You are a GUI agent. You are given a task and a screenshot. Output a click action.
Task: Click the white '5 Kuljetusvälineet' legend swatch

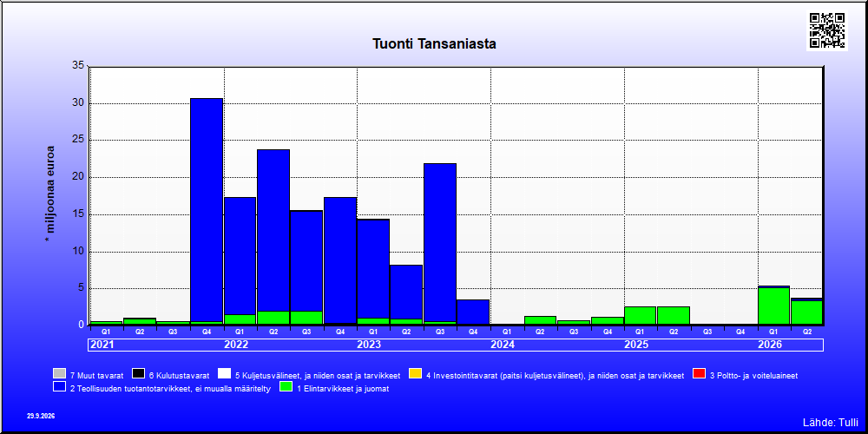[225, 373]
